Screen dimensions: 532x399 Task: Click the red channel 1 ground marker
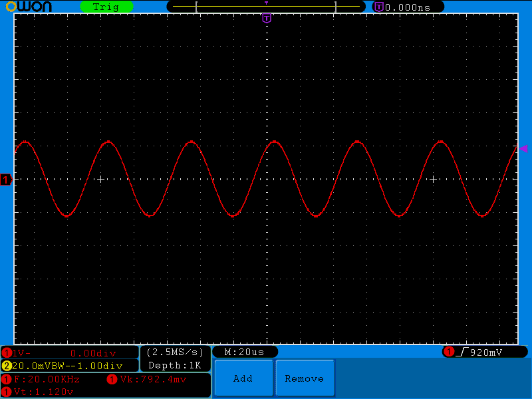6,180
